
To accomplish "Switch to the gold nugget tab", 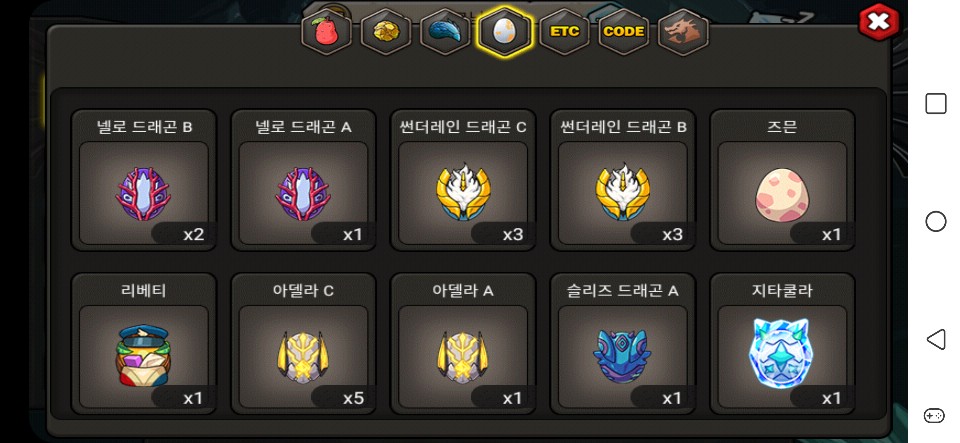I will pyautogui.click(x=386, y=32).
